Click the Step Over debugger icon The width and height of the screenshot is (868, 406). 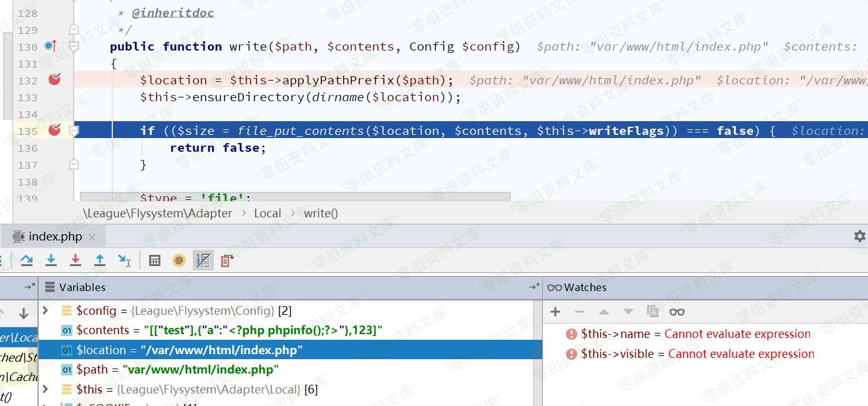coord(26,260)
